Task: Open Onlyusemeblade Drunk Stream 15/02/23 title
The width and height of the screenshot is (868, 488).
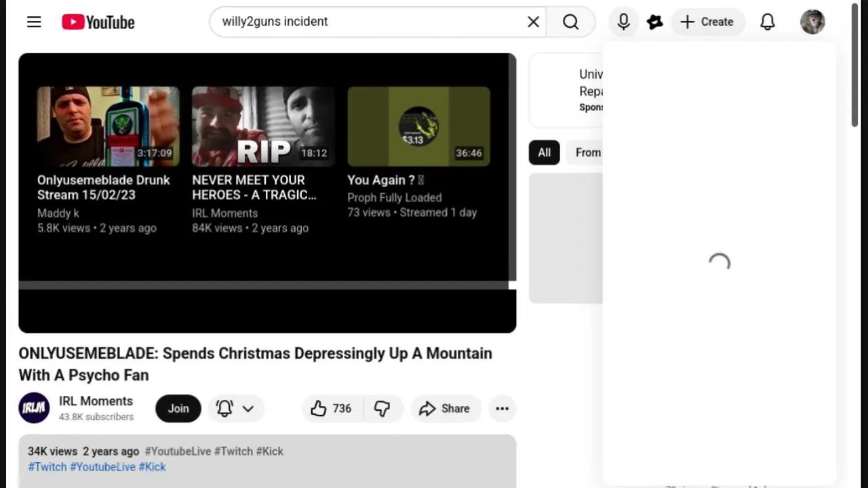Action: tap(104, 187)
